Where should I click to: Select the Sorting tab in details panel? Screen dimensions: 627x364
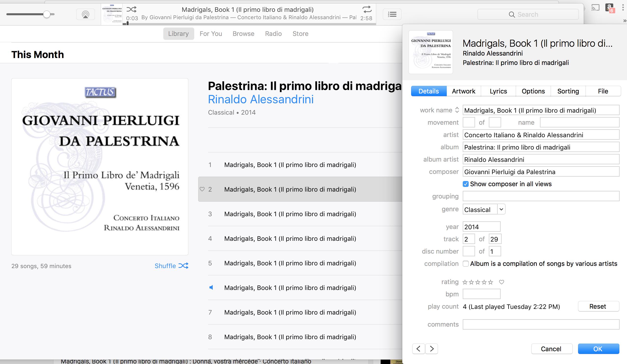point(568,91)
